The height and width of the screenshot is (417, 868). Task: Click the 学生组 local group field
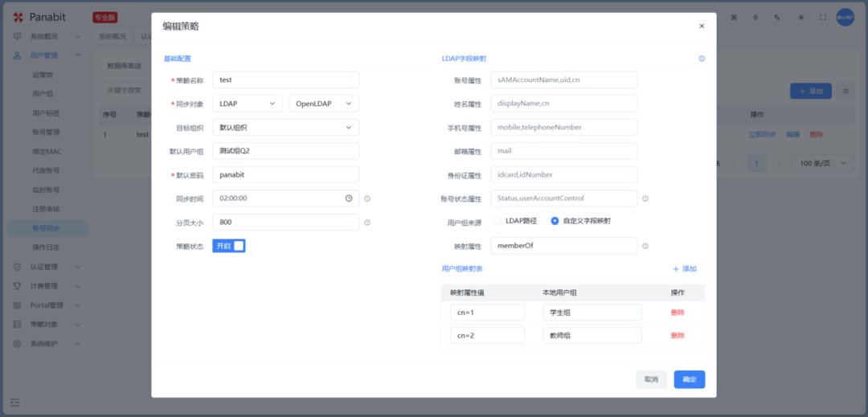[592, 313]
